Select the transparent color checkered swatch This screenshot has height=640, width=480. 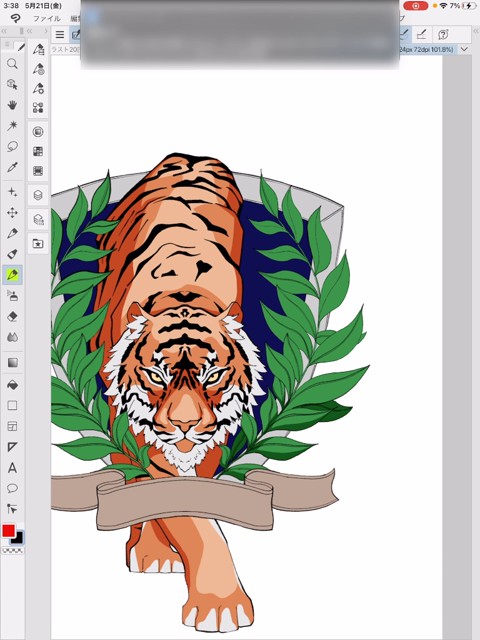[x=13, y=551]
